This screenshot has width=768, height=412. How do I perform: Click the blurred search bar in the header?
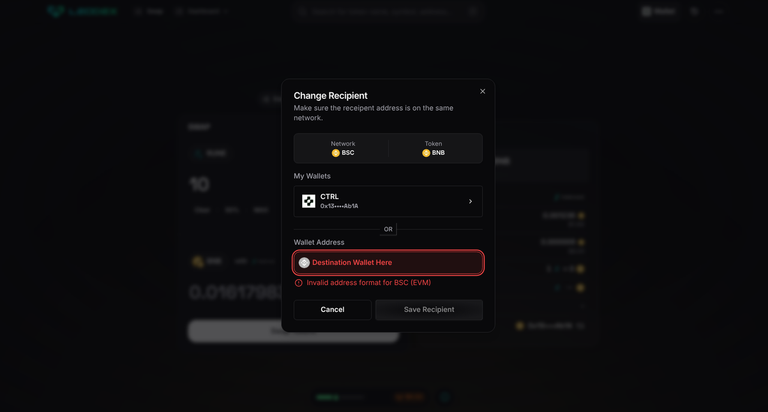(387, 11)
